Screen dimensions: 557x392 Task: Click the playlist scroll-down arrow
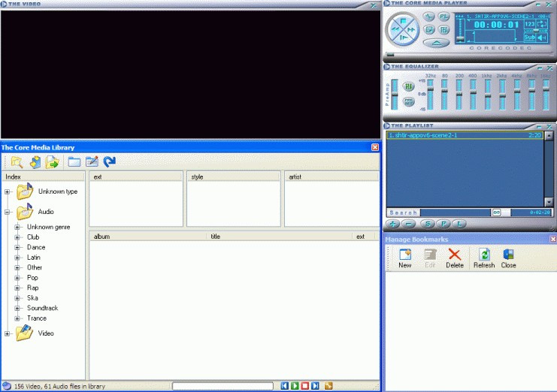pyautogui.click(x=549, y=202)
